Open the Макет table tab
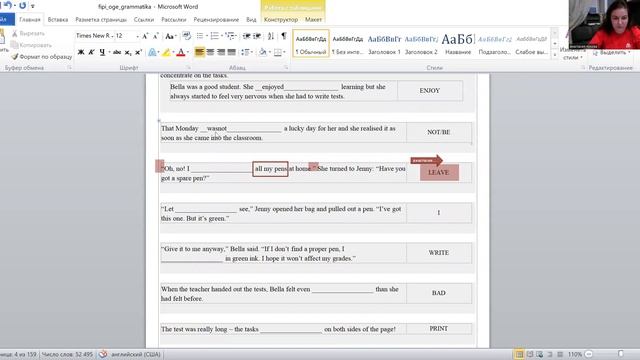 (313, 20)
